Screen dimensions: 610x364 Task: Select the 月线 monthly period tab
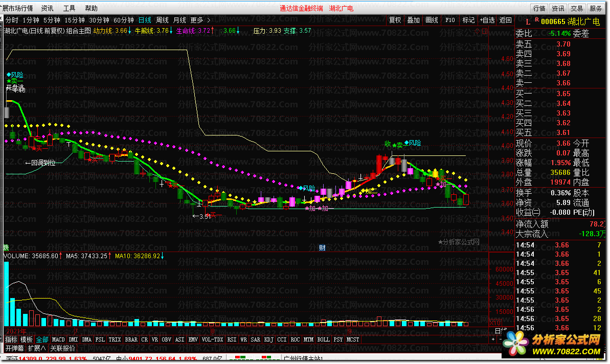tap(179, 20)
